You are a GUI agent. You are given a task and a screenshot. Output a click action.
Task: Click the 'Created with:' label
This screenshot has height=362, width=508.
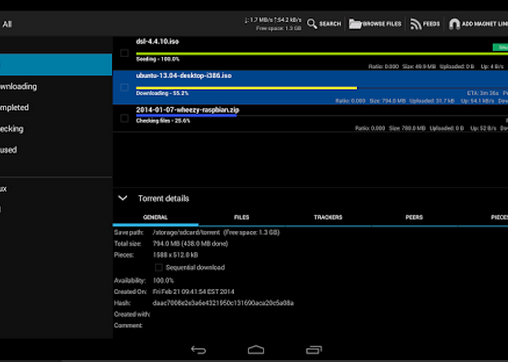[x=132, y=314]
